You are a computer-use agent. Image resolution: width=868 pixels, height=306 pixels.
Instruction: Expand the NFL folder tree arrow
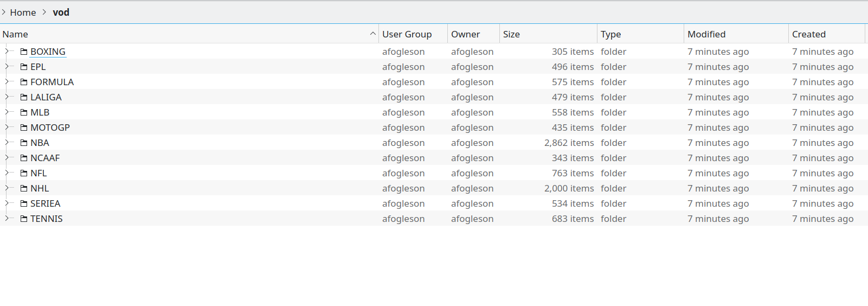[7, 173]
